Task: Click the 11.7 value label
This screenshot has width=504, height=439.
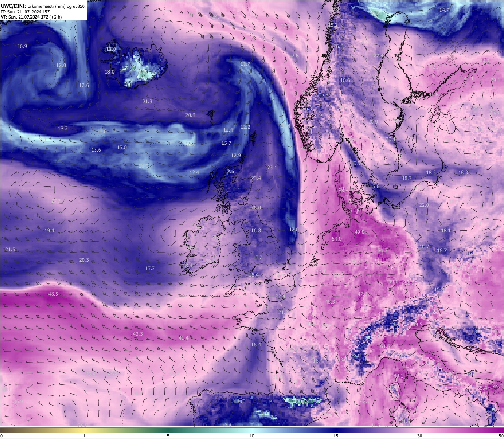Action: tap(245, 64)
